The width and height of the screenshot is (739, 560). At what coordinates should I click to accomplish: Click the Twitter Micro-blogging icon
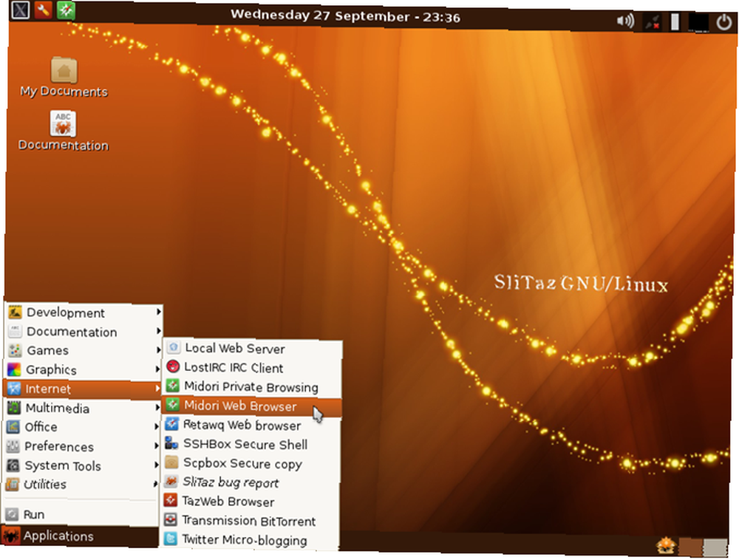click(170, 539)
